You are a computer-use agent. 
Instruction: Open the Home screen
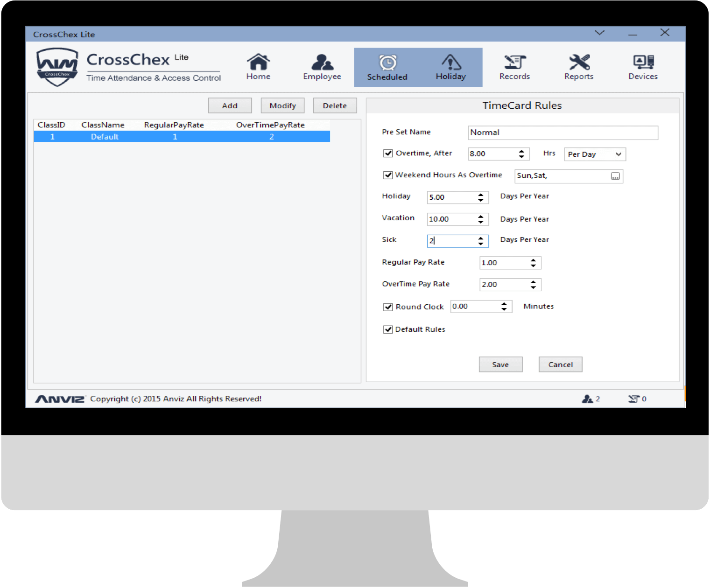(x=258, y=67)
